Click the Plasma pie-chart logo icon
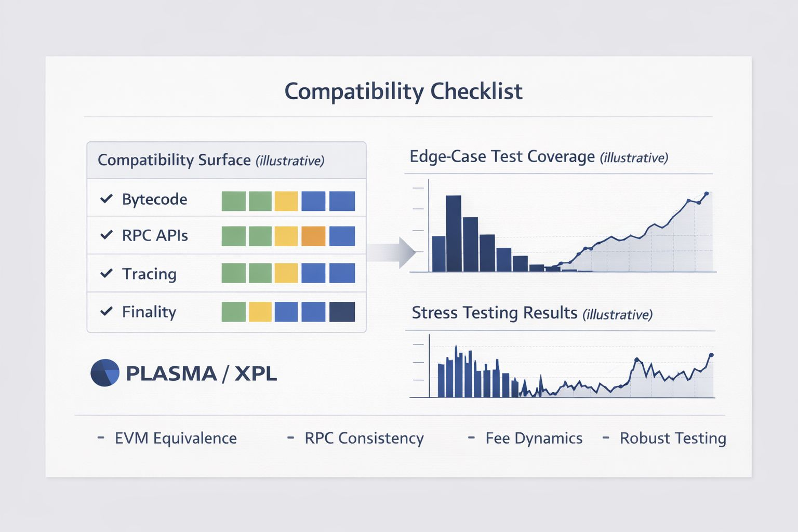798x532 pixels. (x=105, y=373)
